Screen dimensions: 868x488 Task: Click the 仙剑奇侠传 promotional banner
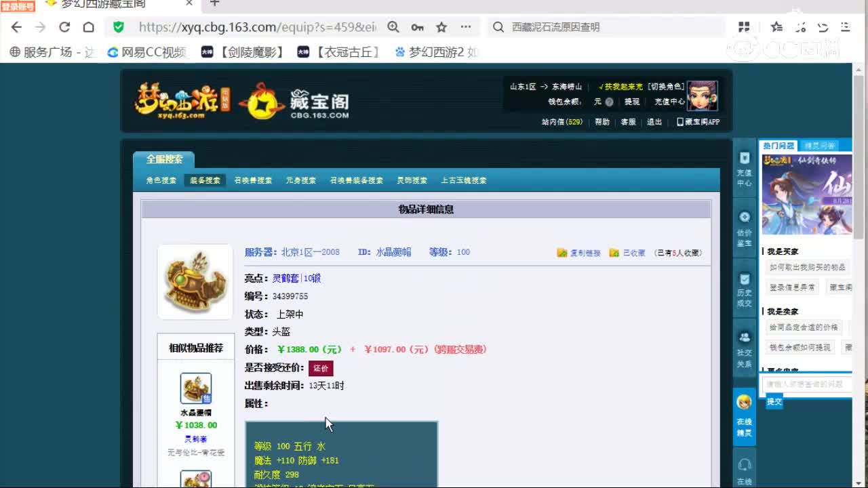coord(807,194)
